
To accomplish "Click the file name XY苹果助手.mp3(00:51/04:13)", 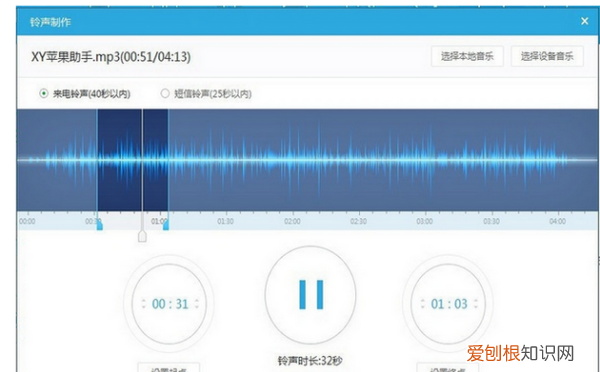I will point(111,57).
